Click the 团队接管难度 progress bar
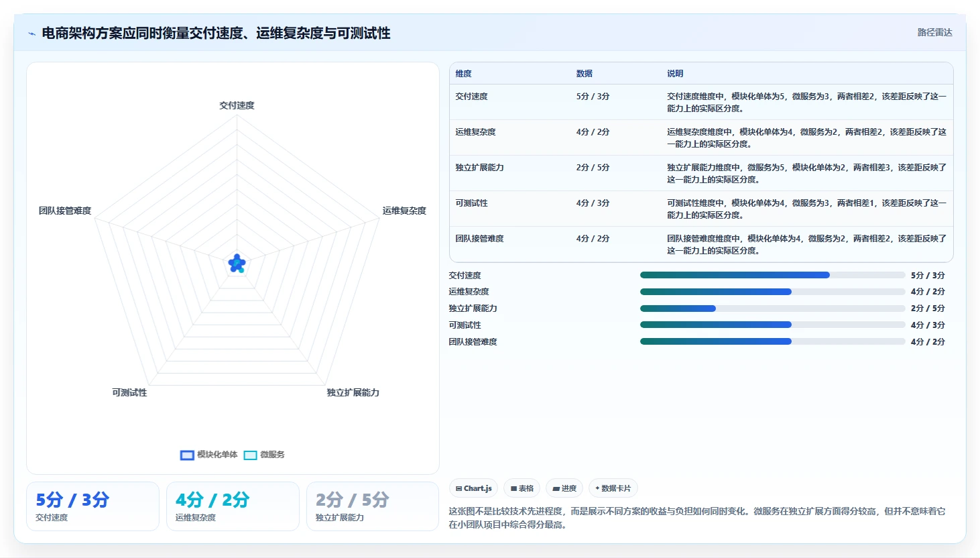This screenshot has width=980, height=558. pyautogui.click(x=772, y=341)
